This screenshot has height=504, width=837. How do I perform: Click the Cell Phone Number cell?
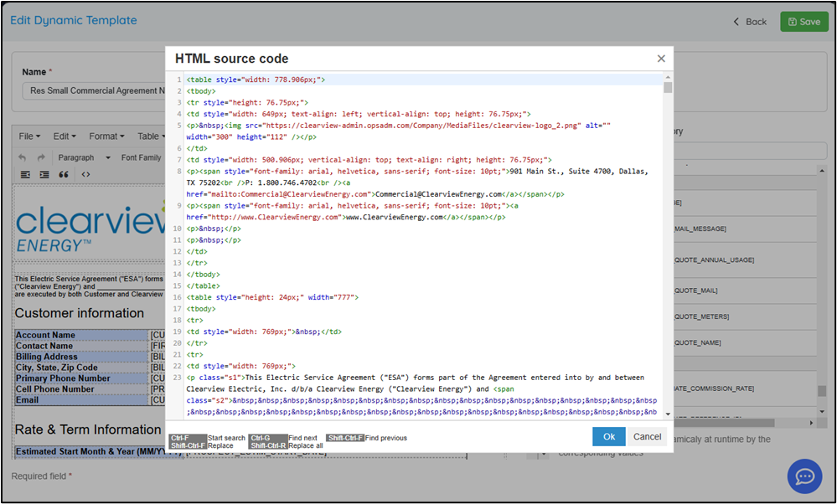(81, 388)
